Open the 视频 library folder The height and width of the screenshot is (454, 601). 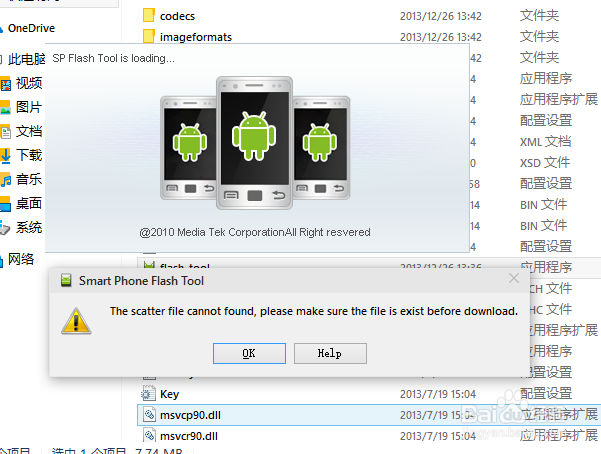[x=29, y=83]
